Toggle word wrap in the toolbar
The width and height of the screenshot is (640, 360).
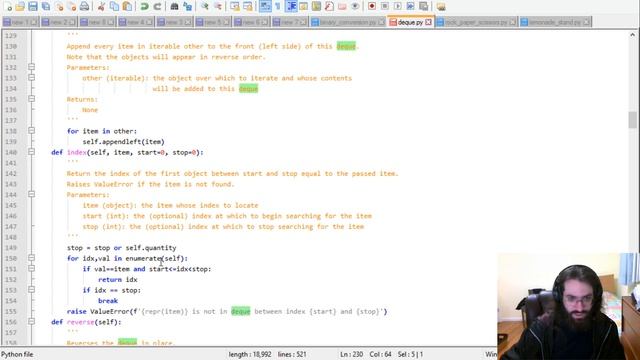point(265,6)
